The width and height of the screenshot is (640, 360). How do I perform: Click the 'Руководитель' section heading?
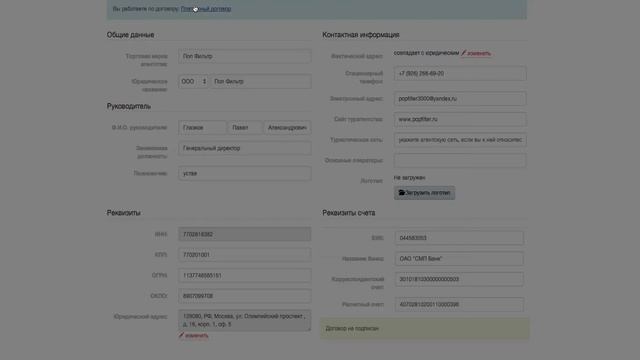(129, 107)
